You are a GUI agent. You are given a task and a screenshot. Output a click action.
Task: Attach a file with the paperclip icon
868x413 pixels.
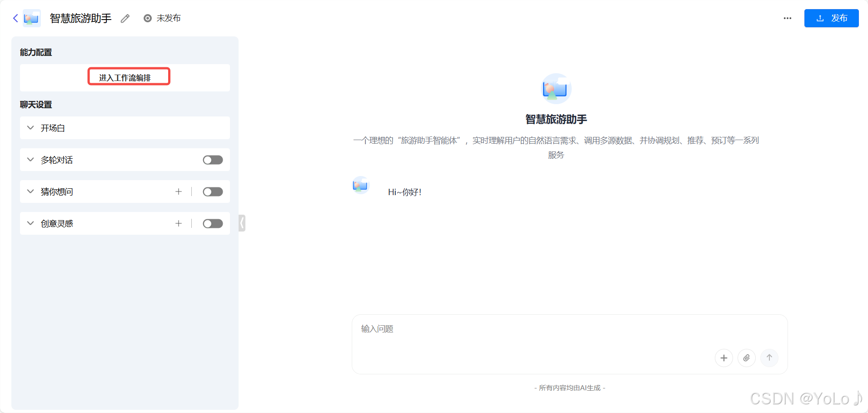(x=747, y=358)
